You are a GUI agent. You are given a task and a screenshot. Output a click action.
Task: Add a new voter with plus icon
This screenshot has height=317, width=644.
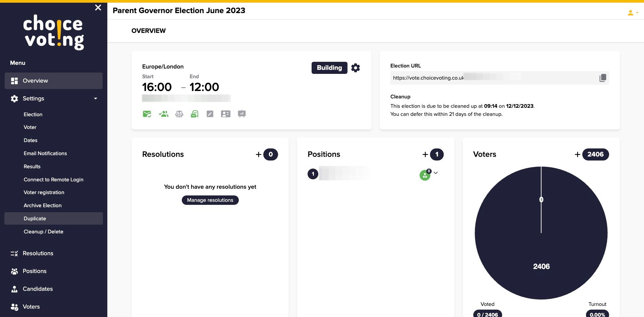point(578,154)
